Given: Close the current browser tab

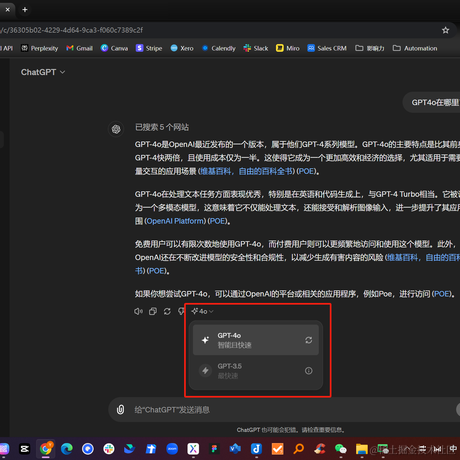Looking at the screenshot, I should pyautogui.click(x=7, y=10).
